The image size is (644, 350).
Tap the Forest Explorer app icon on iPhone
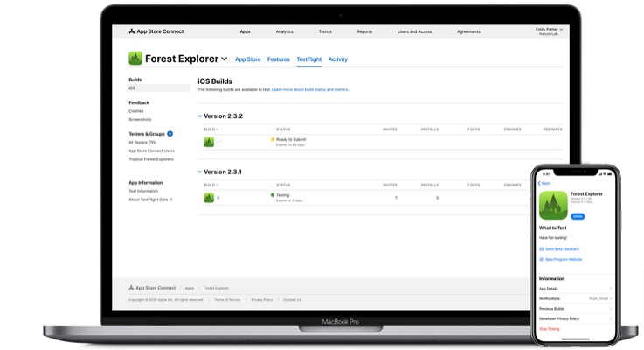point(553,206)
